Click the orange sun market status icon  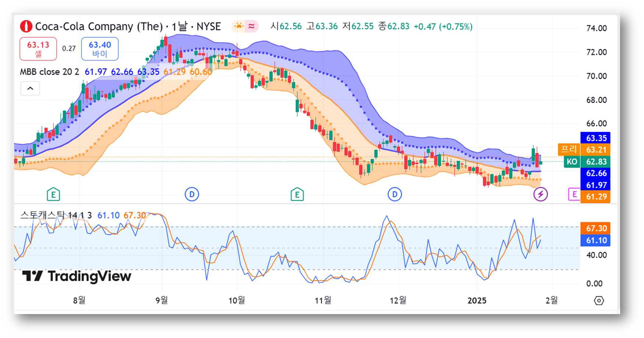click(239, 26)
